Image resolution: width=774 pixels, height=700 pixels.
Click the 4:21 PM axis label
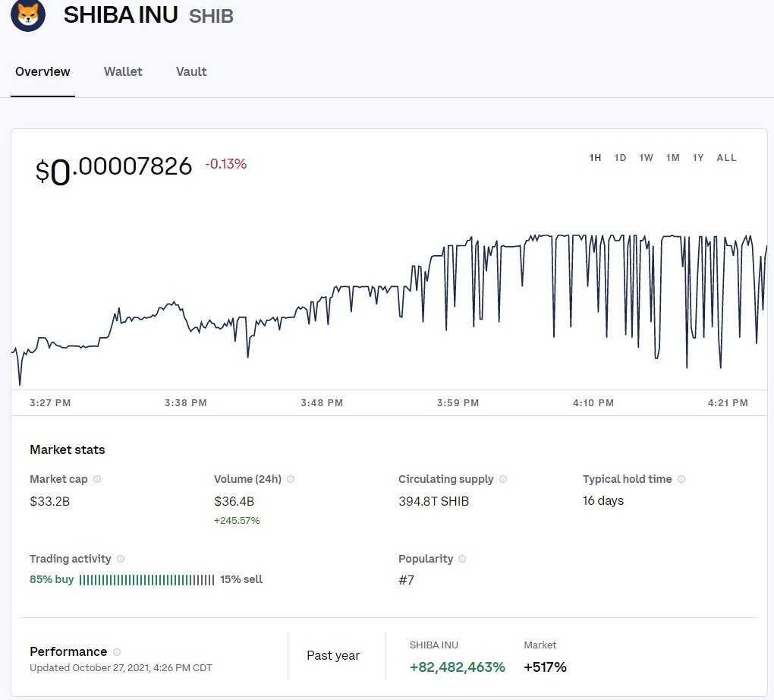click(728, 403)
